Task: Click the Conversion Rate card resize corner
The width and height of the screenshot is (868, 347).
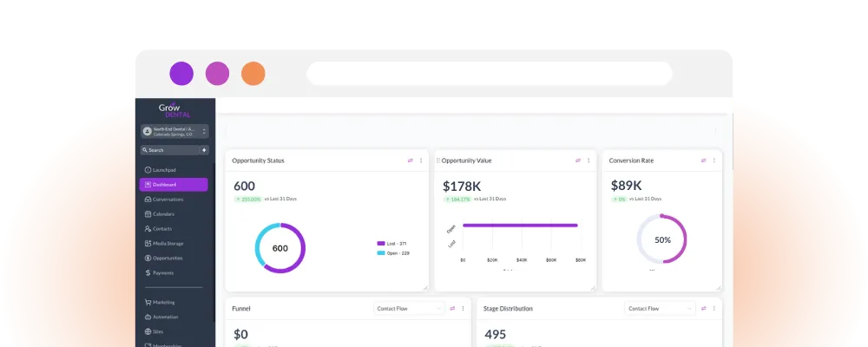Action: coord(719,287)
